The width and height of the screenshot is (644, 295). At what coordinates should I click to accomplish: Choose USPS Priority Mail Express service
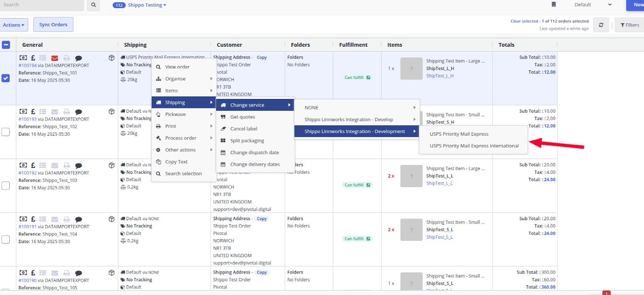tap(474, 134)
